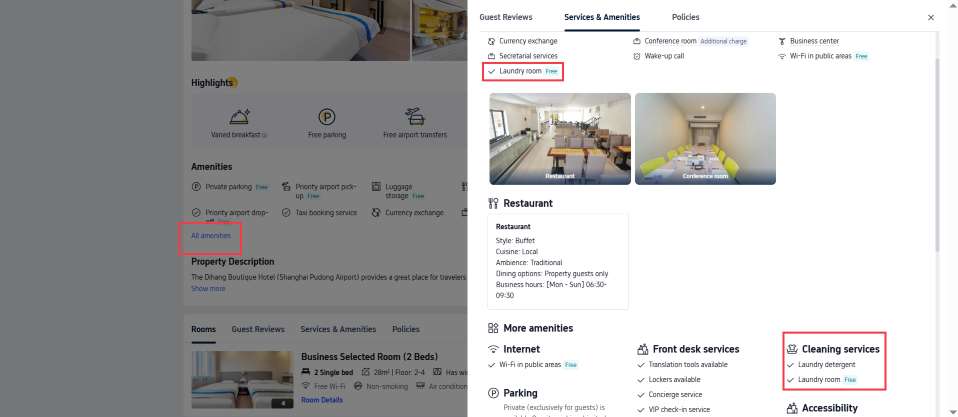958x417 pixels.
Task: Click the Conference room icon
Action: (637, 42)
